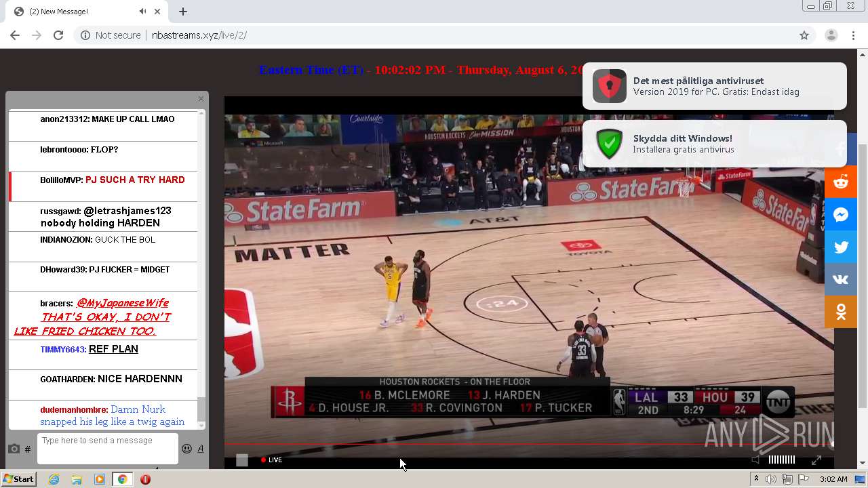Click the LIVE indicator in the player
The height and width of the screenshot is (488, 868).
point(271,460)
